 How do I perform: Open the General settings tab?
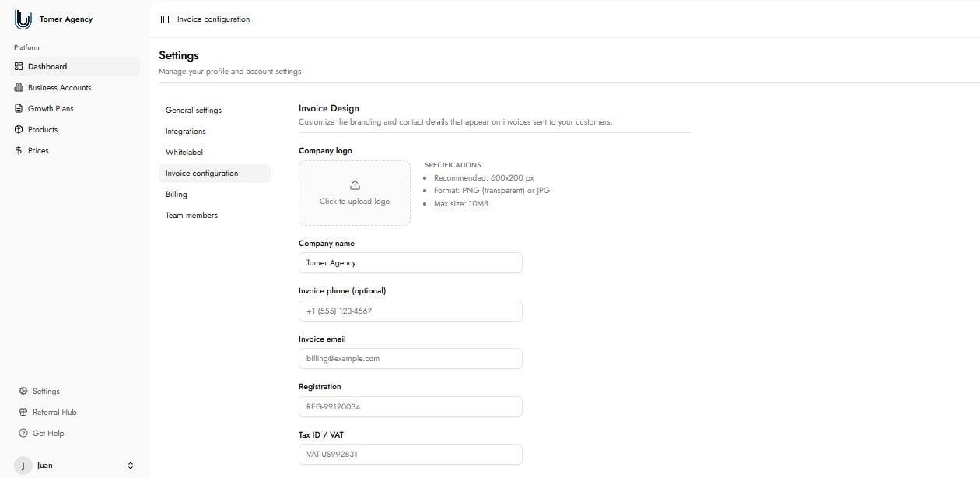point(194,111)
